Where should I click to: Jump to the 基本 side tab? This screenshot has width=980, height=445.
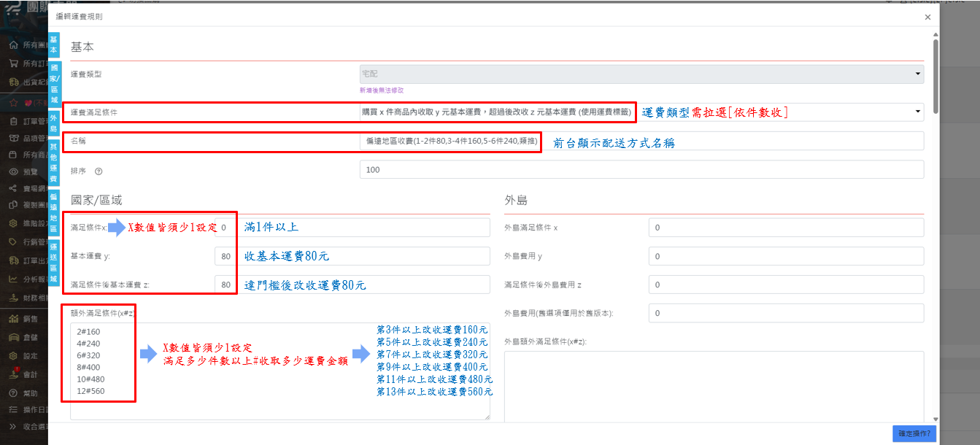[x=53, y=44]
